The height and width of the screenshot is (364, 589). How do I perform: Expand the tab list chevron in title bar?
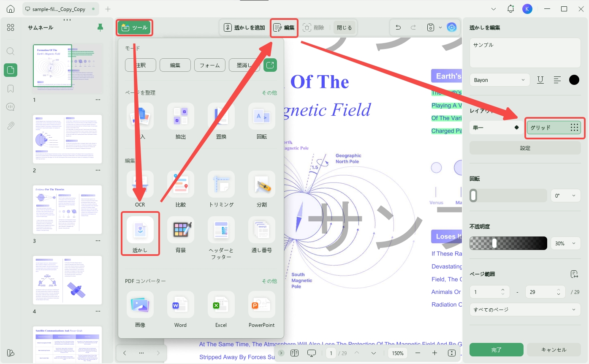click(x=494, y=9)
